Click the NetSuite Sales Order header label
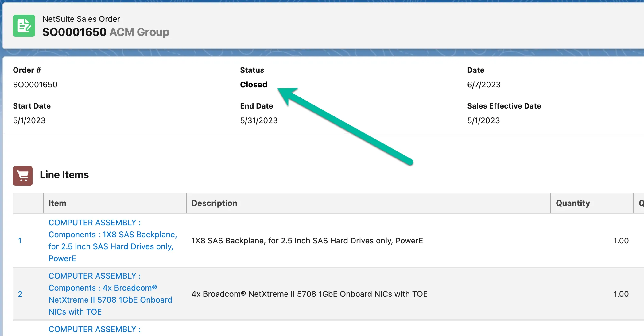This screenshot has width=644, height=336. [81, 19]
